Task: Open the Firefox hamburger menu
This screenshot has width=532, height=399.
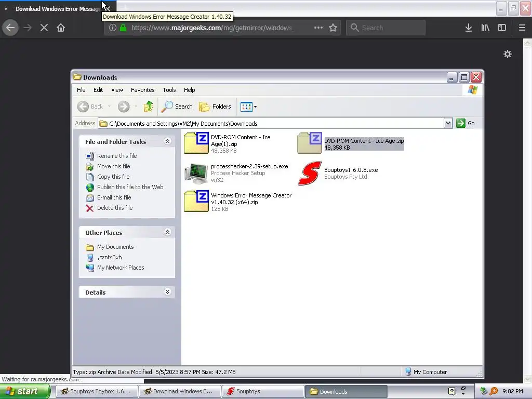Action: click(x=522, y=28)
